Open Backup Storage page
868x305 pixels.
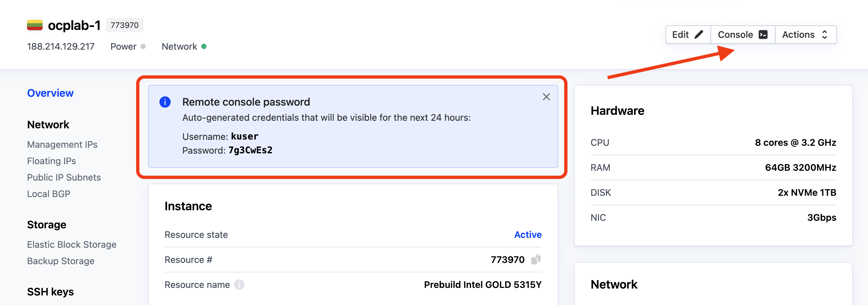[x=60, y=261]
